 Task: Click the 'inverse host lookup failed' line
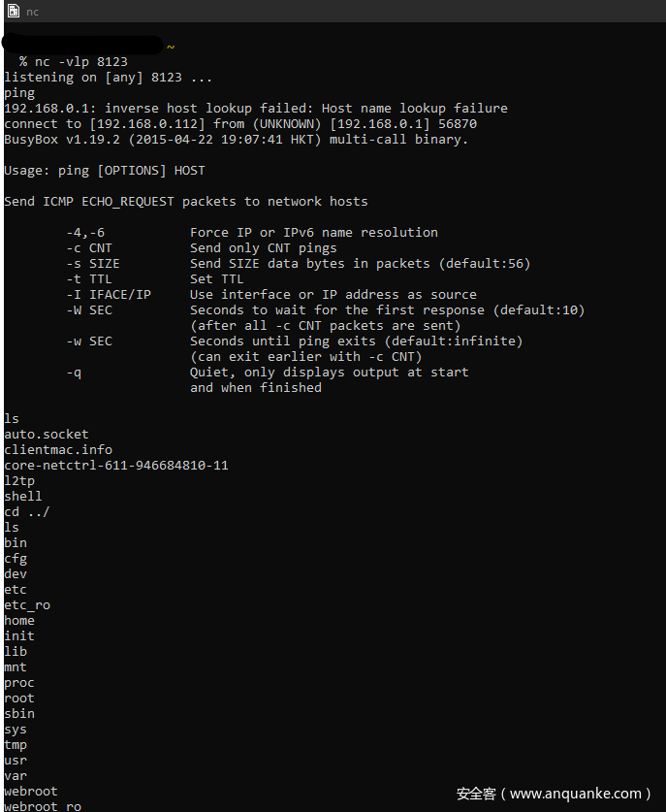point(255,109)
